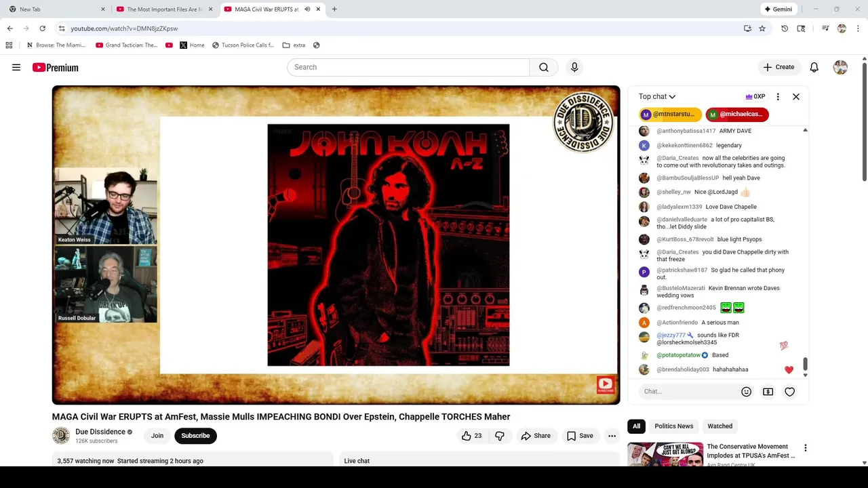
Task: Open @michaelcas pinned chat chip
Action: (736, 115)
